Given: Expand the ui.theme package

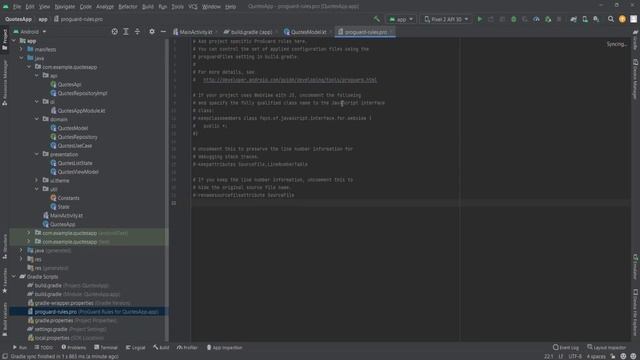Looking at the screenshot, I should click(x=37, y=180).
